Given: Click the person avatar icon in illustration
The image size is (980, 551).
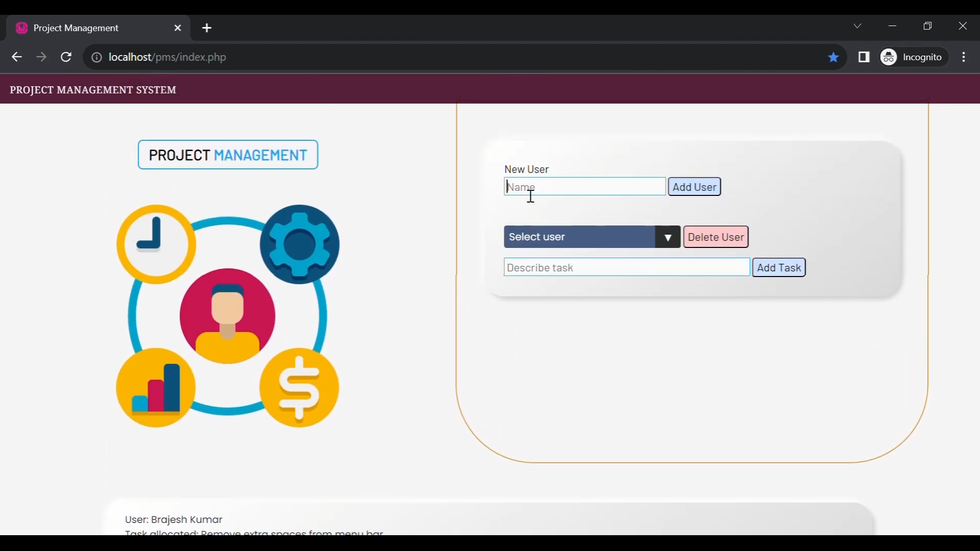Looking at the screenshot, I should point(228,316).
